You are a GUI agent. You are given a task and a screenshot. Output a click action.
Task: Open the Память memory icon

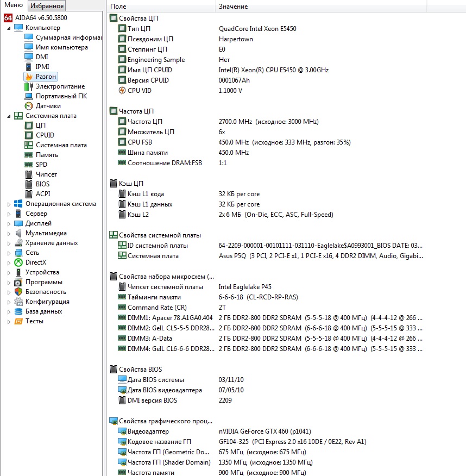[29, 155]
